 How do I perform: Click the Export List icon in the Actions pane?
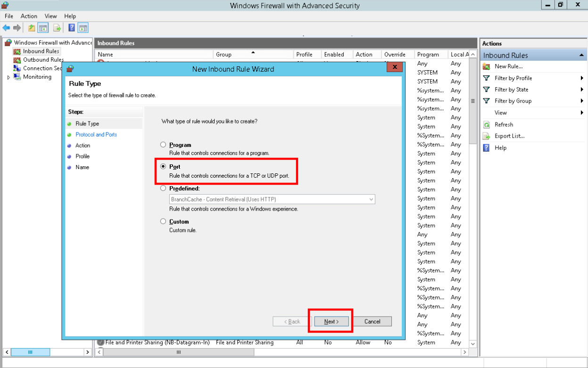coord(487,136)
